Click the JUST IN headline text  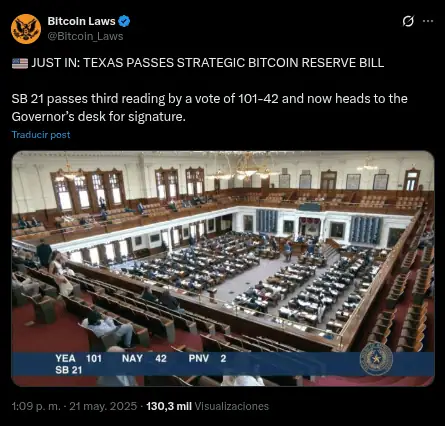point(208,63)
